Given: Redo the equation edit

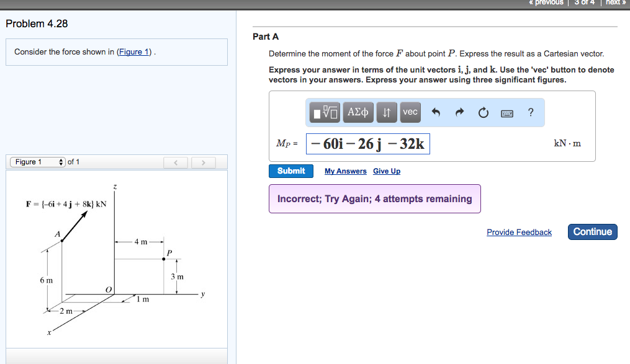Looking at the screenshot, I should (x=461, y=112).
